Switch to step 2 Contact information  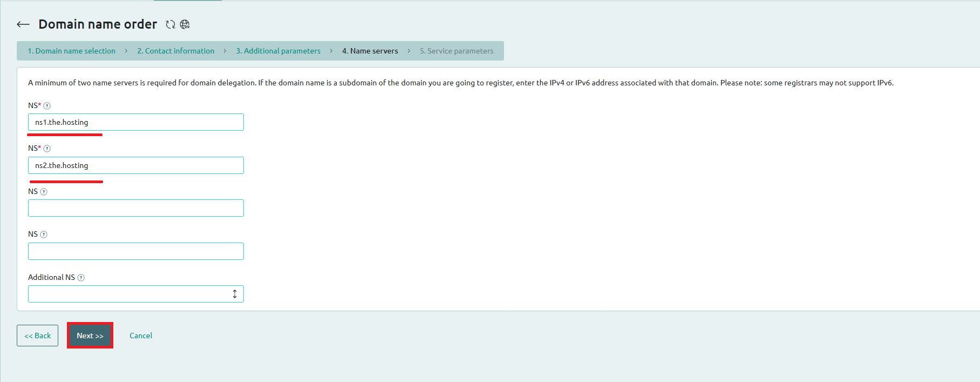(175, 51)
